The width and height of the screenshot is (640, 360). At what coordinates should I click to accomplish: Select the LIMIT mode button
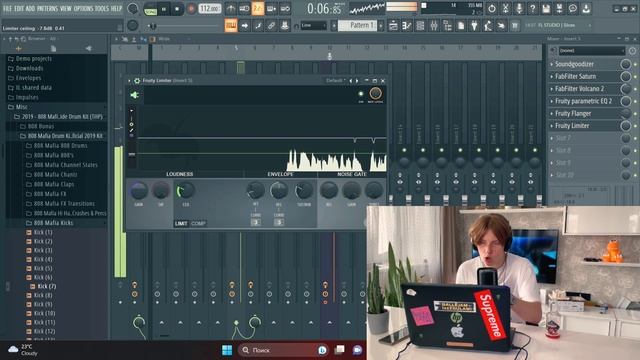pyautogui.click(x=181, y=223)
